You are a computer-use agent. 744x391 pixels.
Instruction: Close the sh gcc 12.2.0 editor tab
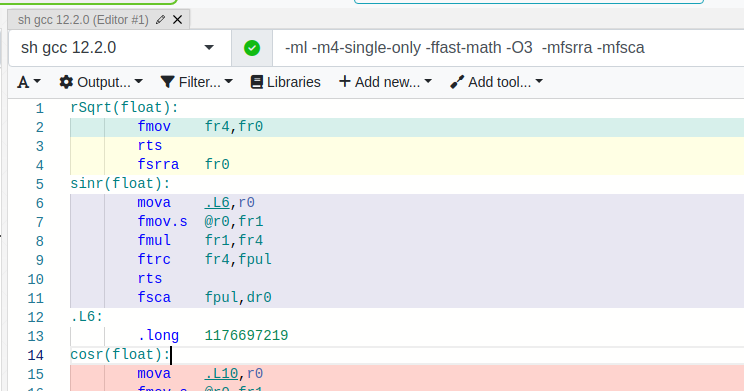[177, 19]
